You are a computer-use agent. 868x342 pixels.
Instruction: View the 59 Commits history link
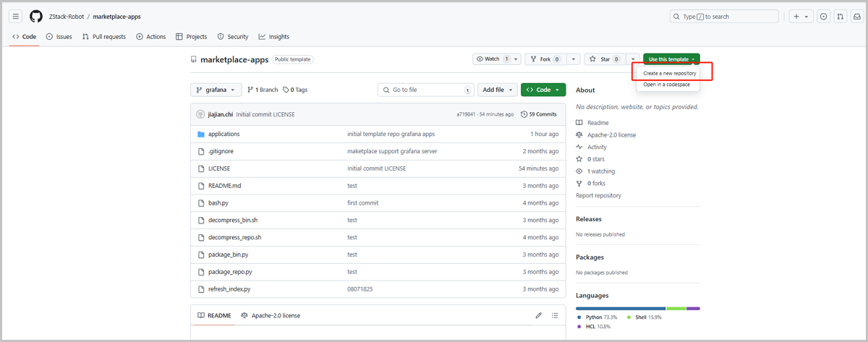pyautogui.click(x=538, y=114)
